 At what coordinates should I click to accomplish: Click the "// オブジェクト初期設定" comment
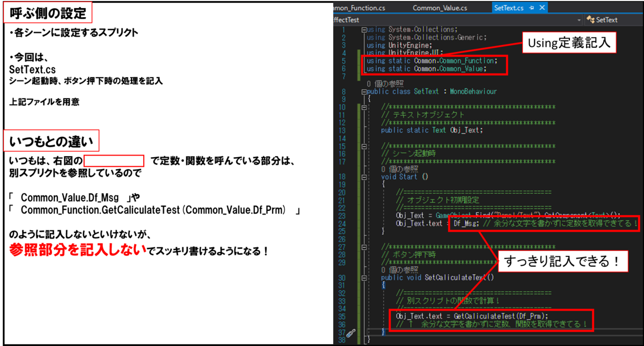(x=438, y=200)
